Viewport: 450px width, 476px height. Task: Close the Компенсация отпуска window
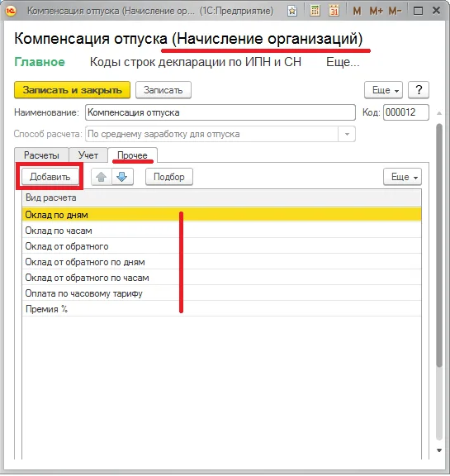pyautogui.click(x=436, y=11)
